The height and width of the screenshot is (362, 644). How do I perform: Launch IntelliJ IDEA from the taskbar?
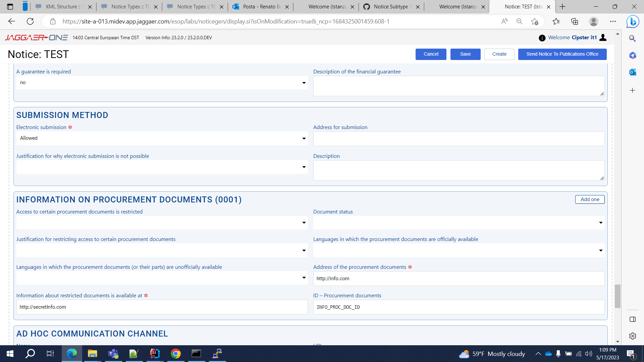[x=155, y=354]
